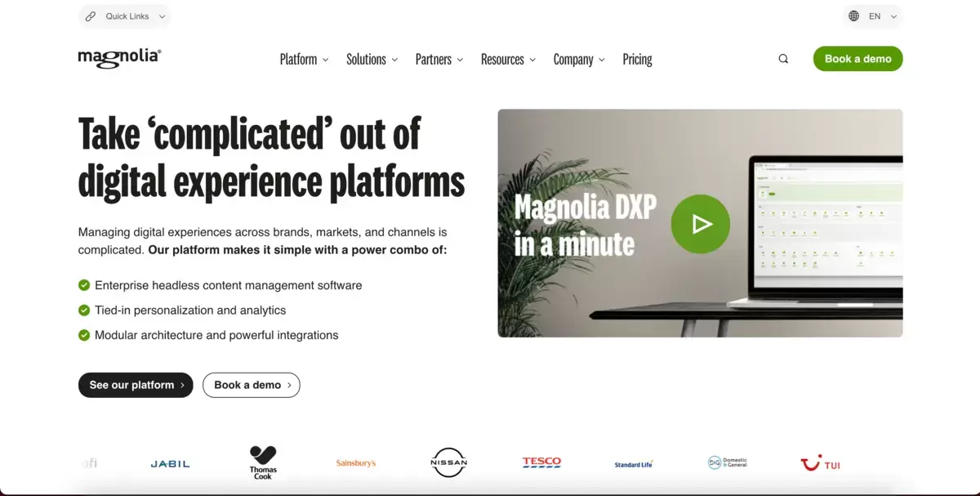Viewport: 980px width, 496px height.
Task: Click 'Modular architecture and powerful integrations' text
Action: click(216, 335)
